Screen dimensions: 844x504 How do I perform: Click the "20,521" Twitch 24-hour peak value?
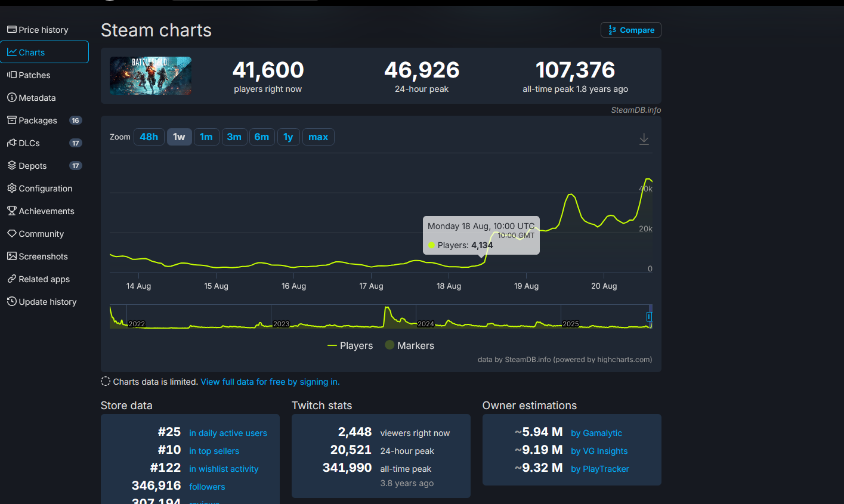[x=351, y=450]
